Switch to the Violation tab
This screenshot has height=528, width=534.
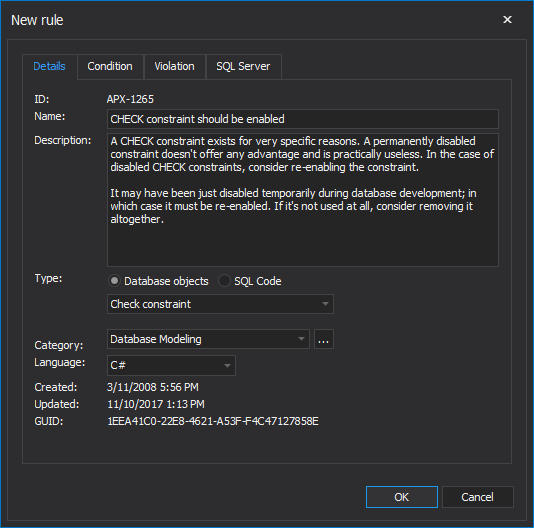pyautogui.click(x=175, y=66)
